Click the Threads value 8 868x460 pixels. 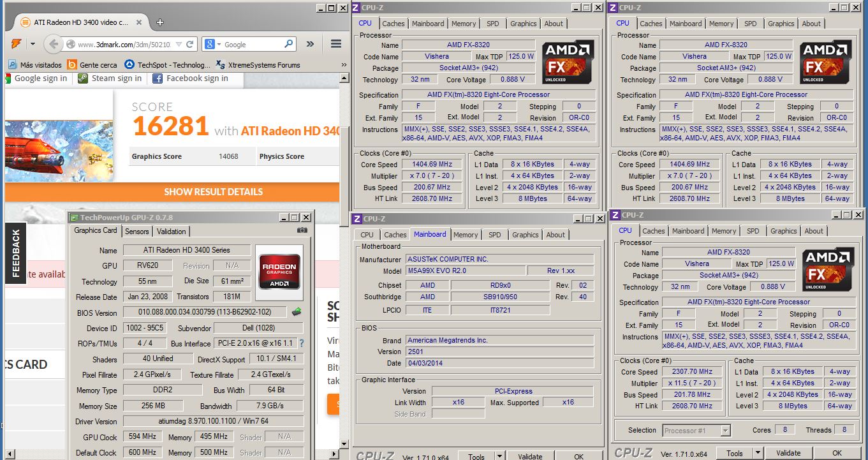click(x=844, y=430)
